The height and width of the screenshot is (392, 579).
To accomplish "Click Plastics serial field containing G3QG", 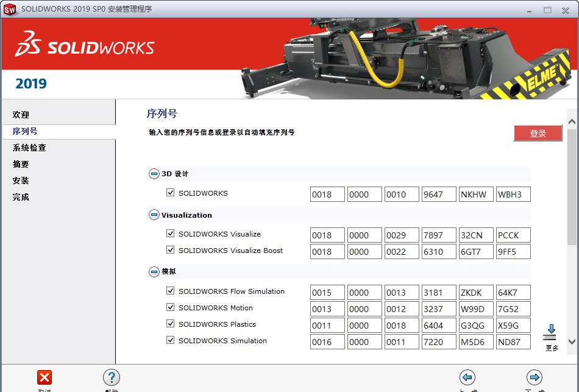I will (x=476, y=326).
